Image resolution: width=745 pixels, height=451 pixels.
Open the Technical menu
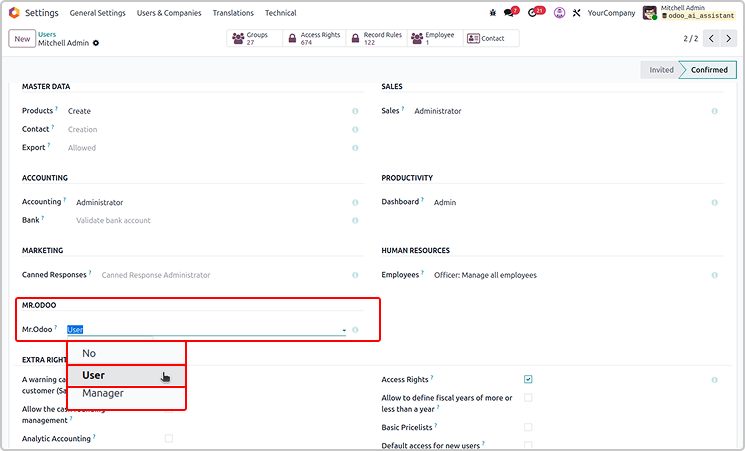pyautogui.click(x=280, y=13)
